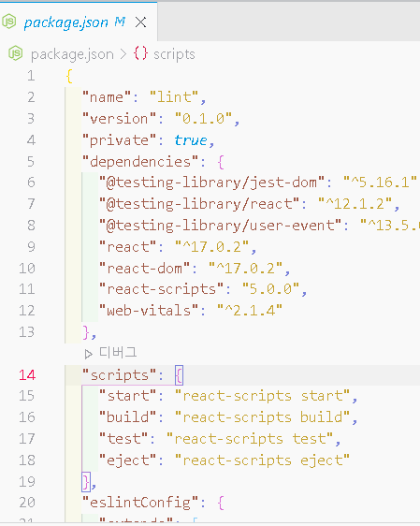Click "react-scripts start" value
The width and height of the screenshot is (420, 526).
pyautogui.click(x=263, y=396)
